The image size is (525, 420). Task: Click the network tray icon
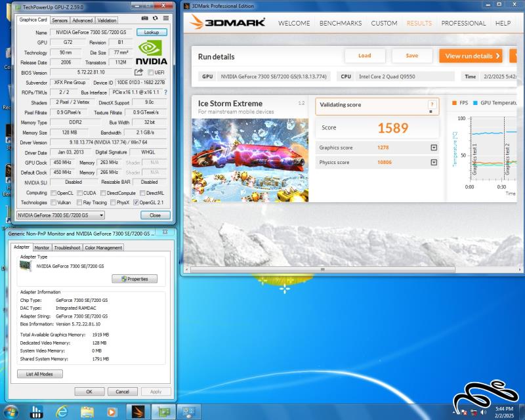474,412
